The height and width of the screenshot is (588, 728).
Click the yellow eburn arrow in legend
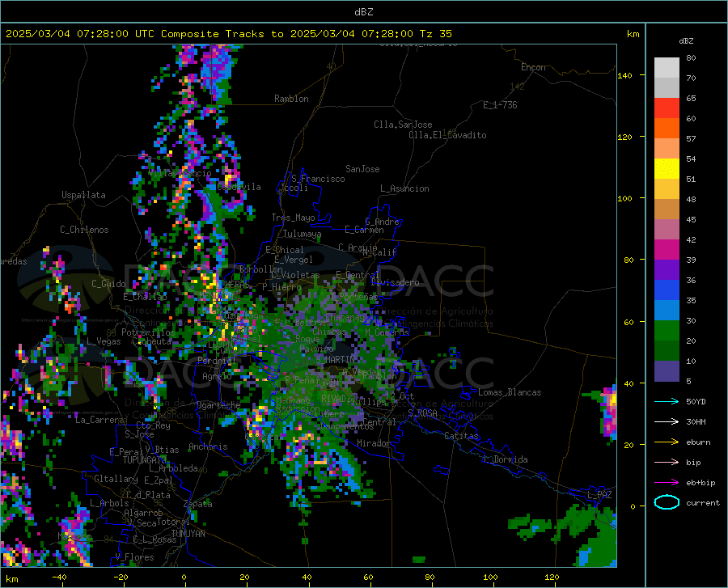[x=667, y=442]
